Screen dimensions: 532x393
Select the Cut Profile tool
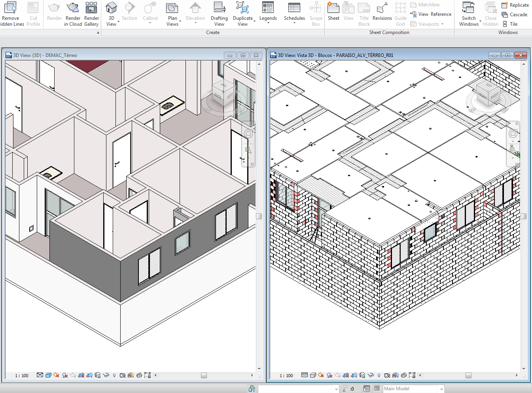coord(33,14)
